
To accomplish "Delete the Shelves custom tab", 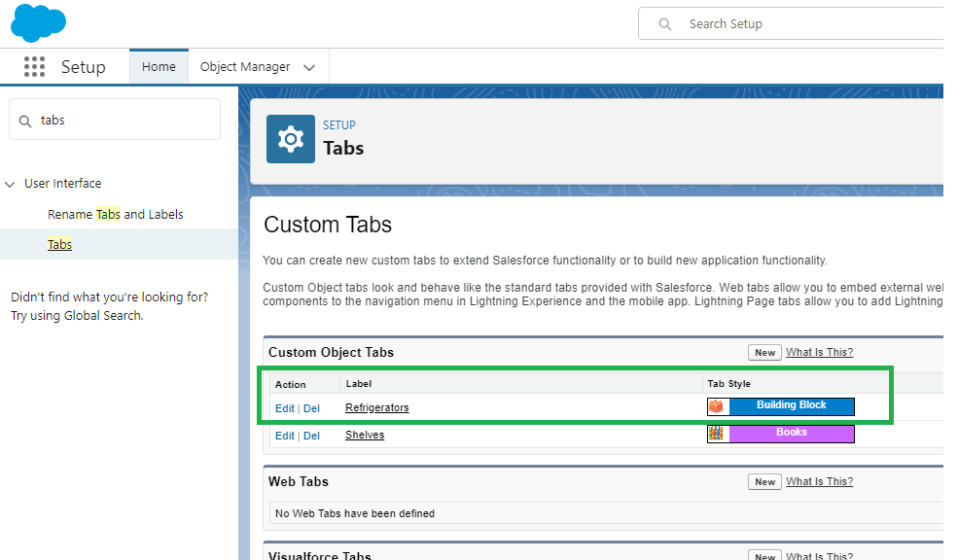I will tap(311, 436).
